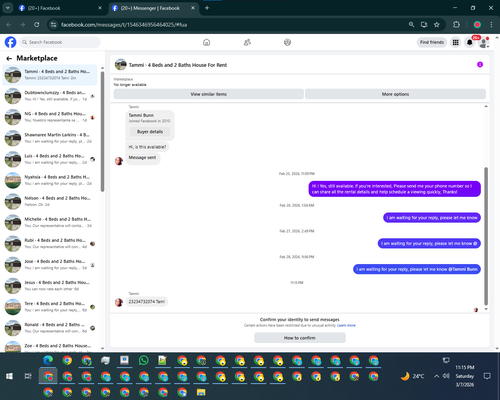The image size is (500, 400).
Task: Open File Explorer on taskbar
Action: pyautogui.click(x=201, y=392)
